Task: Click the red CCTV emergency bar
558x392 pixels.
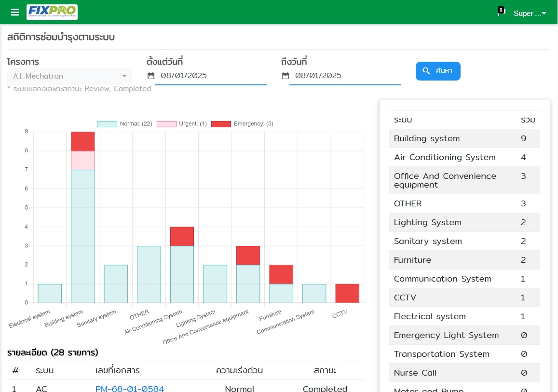Action: [347, 293]
